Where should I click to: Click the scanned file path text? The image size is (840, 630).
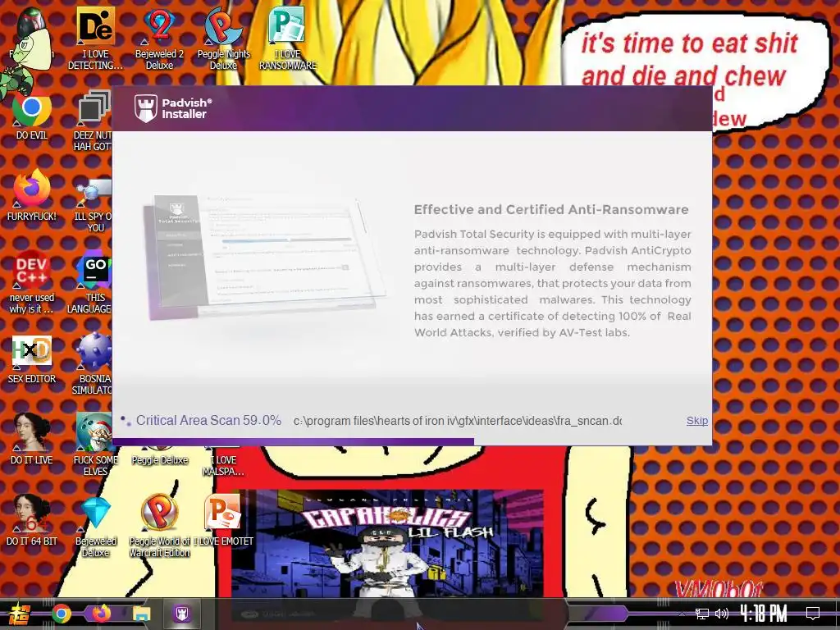coord(458,421)
